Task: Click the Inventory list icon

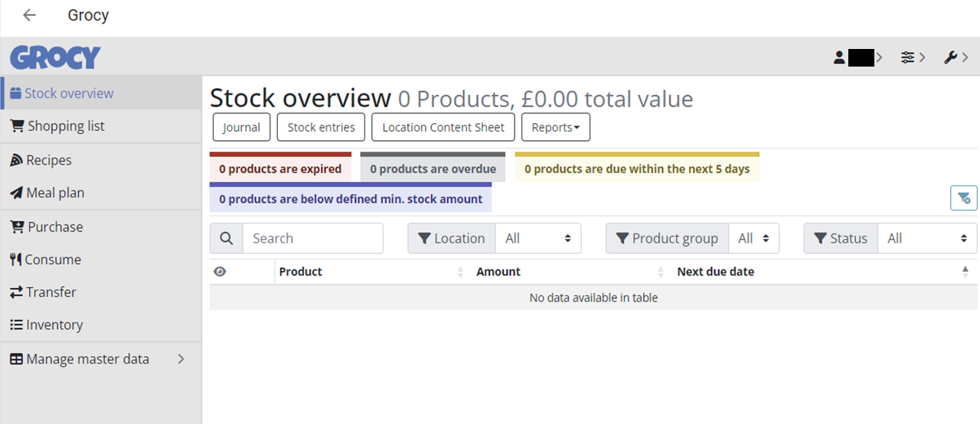Action: point(16,325)
